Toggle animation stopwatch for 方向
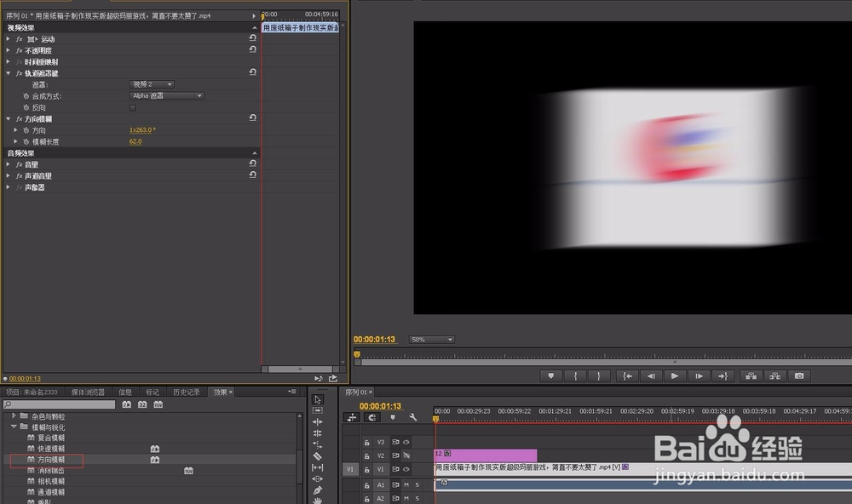The width and height of the screenshot is (852, 504). (x=26, y=130)
